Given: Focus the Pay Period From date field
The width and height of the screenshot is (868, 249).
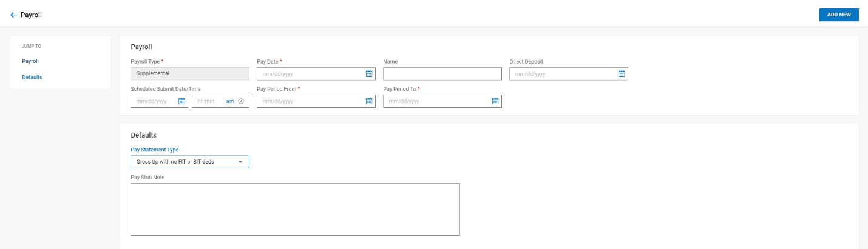Looking at the screenshot, I should (x=316, y=101).
